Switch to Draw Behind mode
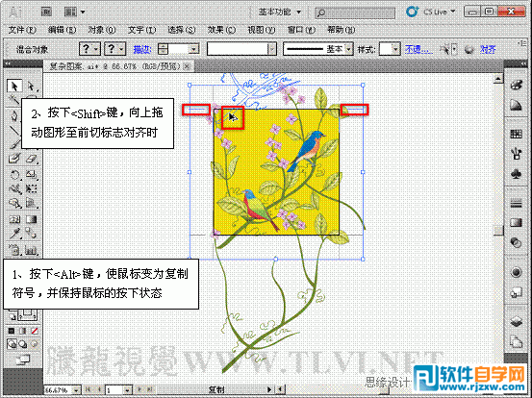The height and width of the screenshot is (398, 532). coord(23,344)
